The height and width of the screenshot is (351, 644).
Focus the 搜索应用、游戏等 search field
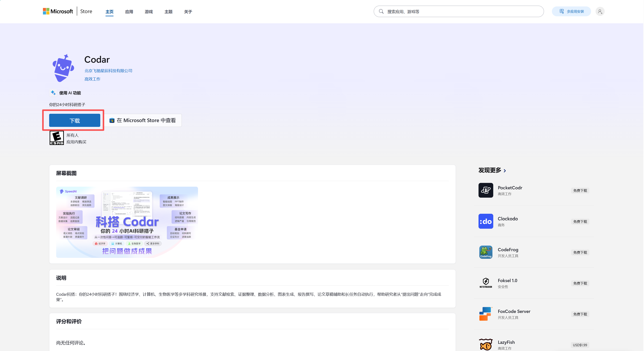tap(459, 12)
